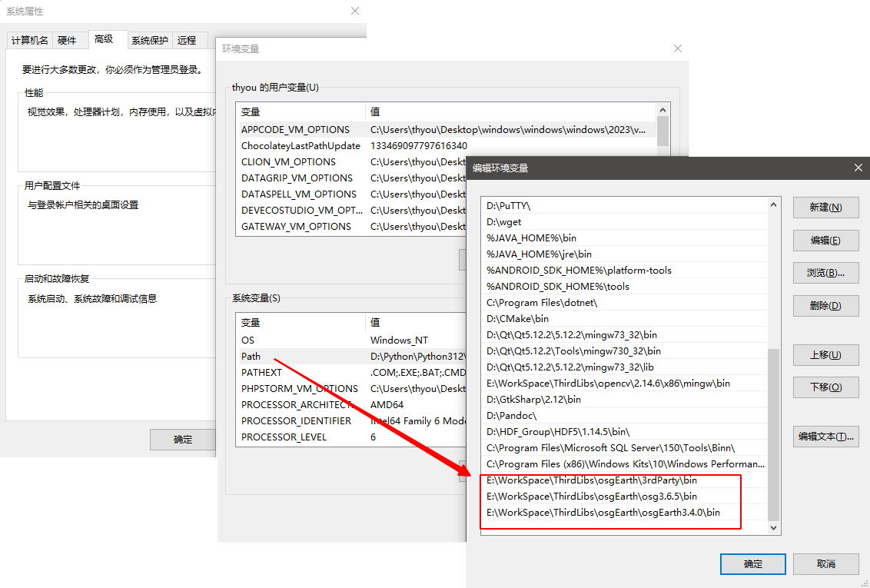Click scroll-down arrow in path list scrollbar

(774, 528)
